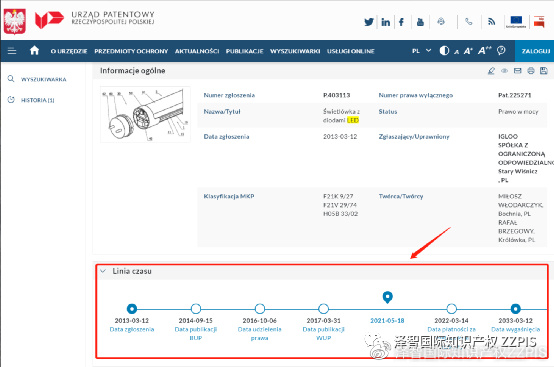This screenshot has width=554, height=367.
Task: Click the phone contact icon
Action: point(468,22)
